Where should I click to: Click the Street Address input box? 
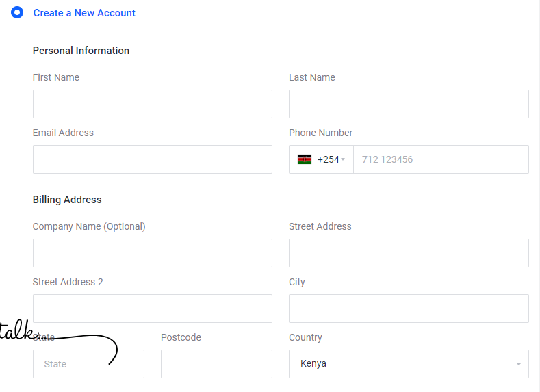click(409, 253)
